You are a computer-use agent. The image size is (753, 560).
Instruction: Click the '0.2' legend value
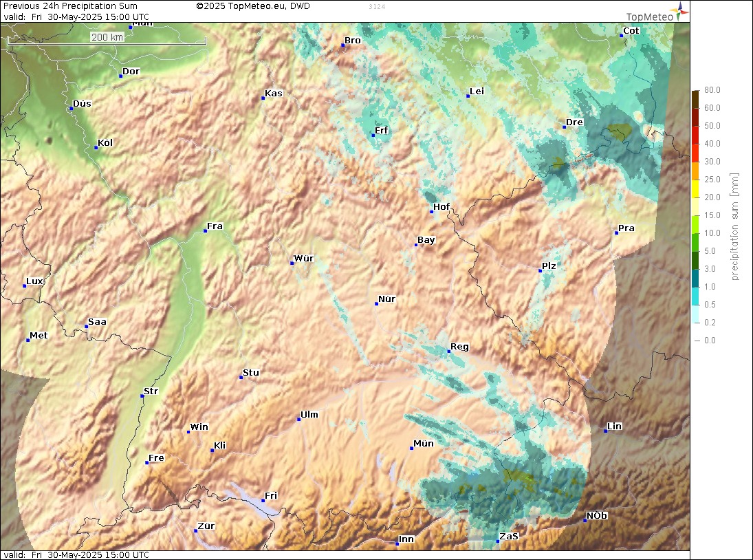(x=710, y=323)
